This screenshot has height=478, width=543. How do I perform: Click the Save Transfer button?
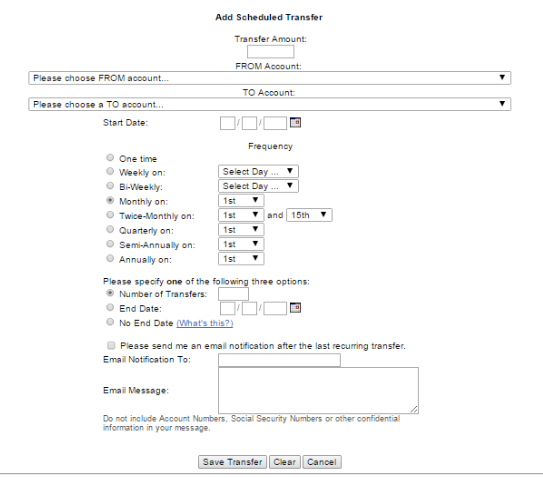232,462
